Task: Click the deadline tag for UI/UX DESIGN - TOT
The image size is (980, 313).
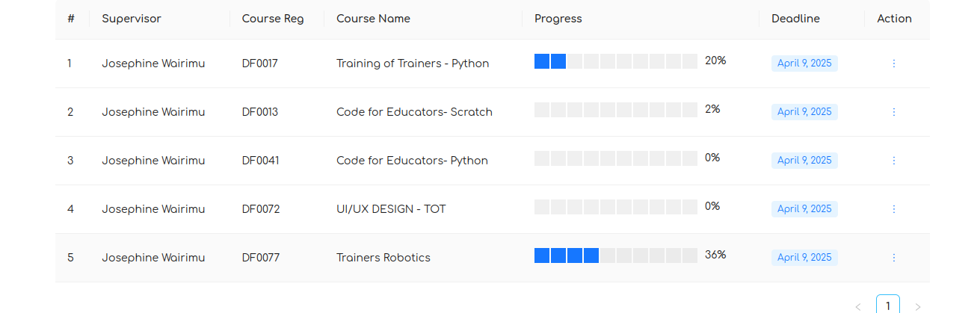Action: tap(804, 209)
